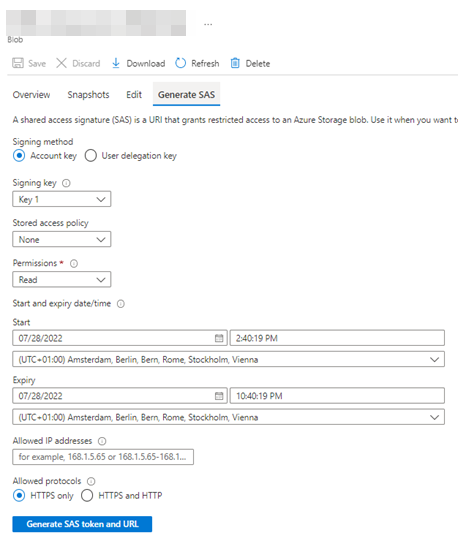Click the Save floppy disk icon
Image resolution: width=458 pixels, height=541 pixels.
tap(18, 63)
